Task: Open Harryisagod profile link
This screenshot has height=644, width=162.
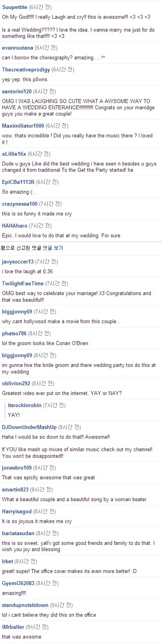Action: point(17,512)
